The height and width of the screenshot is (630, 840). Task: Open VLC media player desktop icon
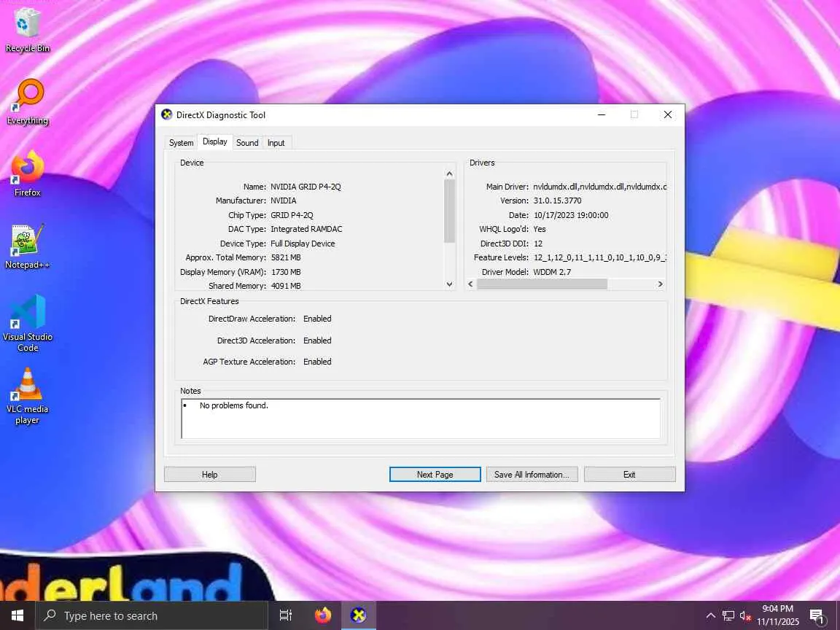pos(27,396)
